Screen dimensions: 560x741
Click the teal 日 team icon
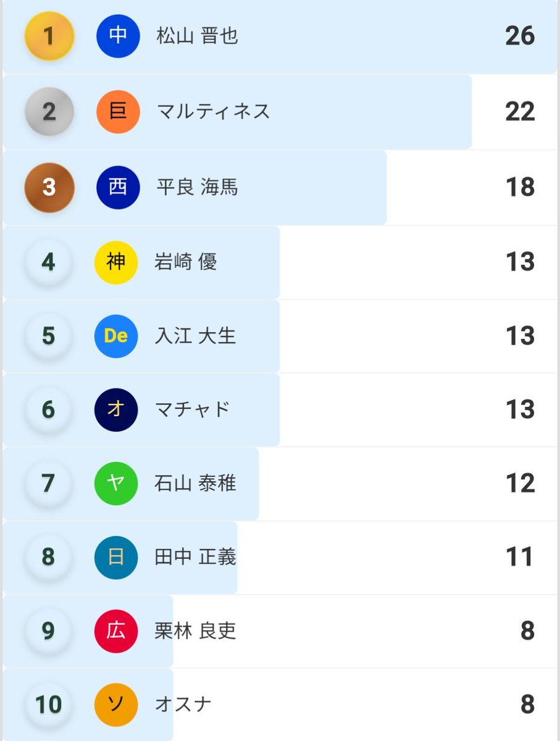coord(115,557)
